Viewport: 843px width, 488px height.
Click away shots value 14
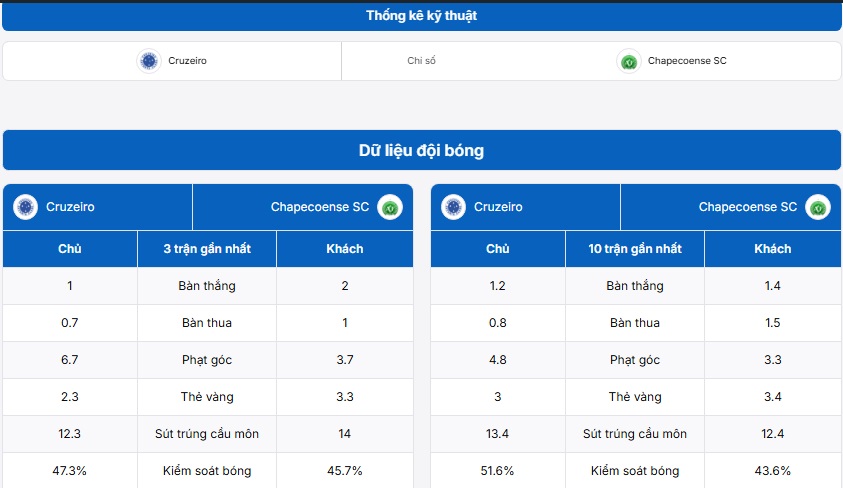click(345, 434)
